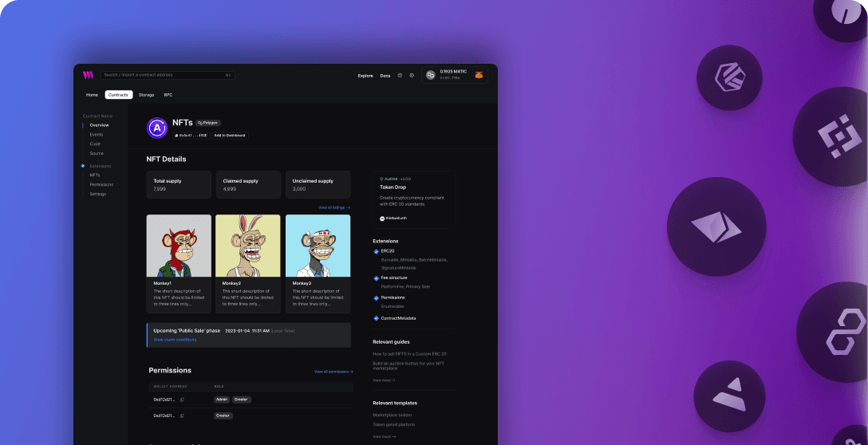Copy the first wallet address in Permissions
868x445 pixels.
(182, 400)
